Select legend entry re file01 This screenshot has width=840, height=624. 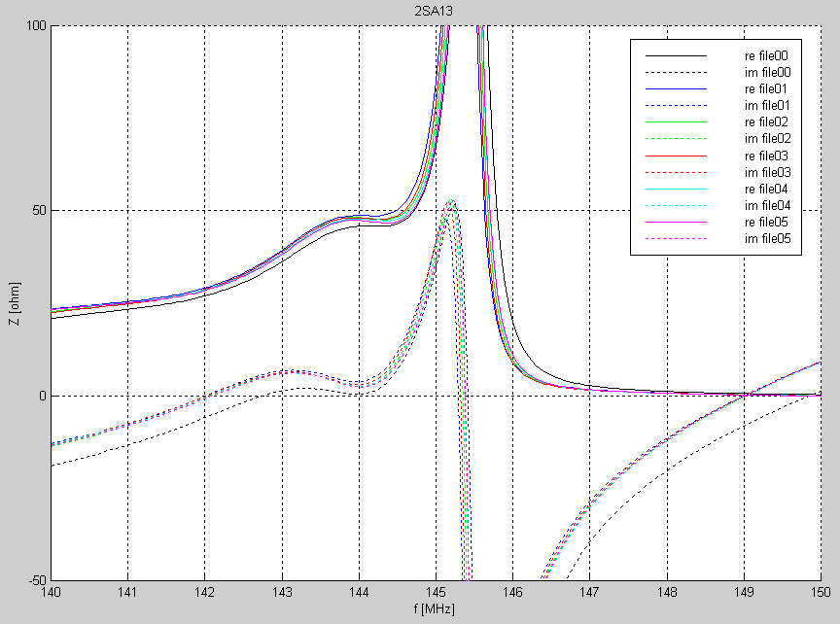pos(766,88)
